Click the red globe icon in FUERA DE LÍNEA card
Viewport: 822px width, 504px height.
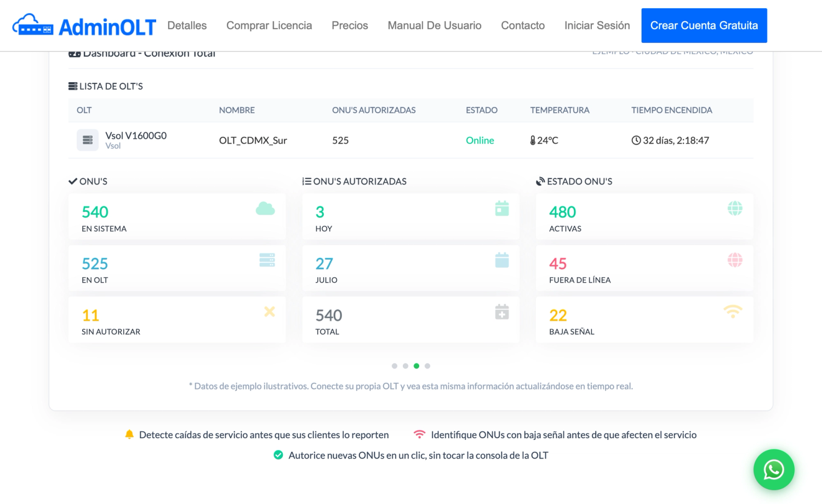point(735,260)
